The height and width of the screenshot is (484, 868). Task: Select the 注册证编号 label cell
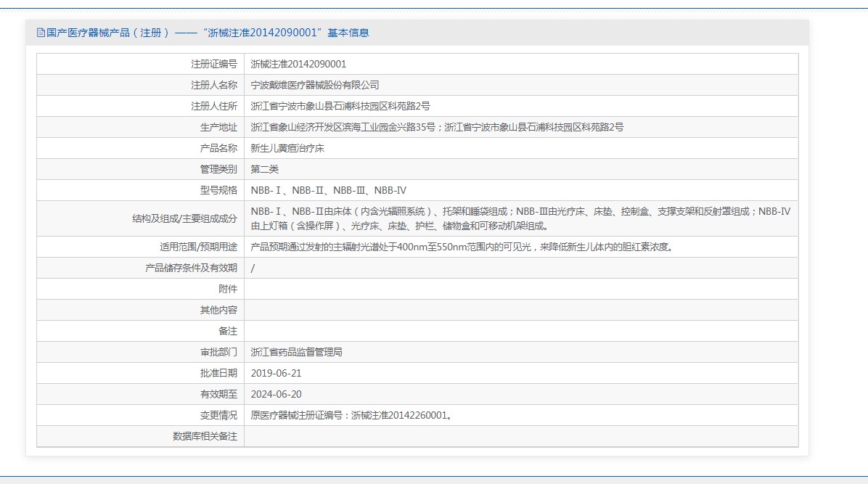click(x=214, y=65)
